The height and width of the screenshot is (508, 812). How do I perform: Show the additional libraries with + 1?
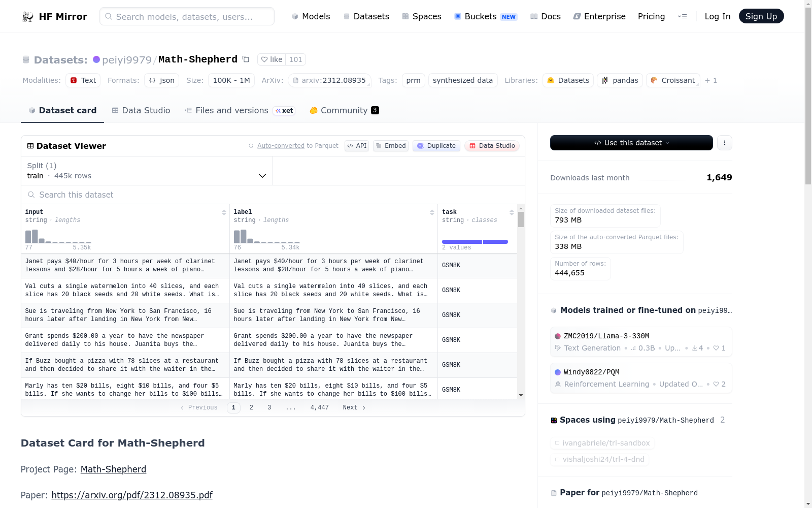[711, 80]
